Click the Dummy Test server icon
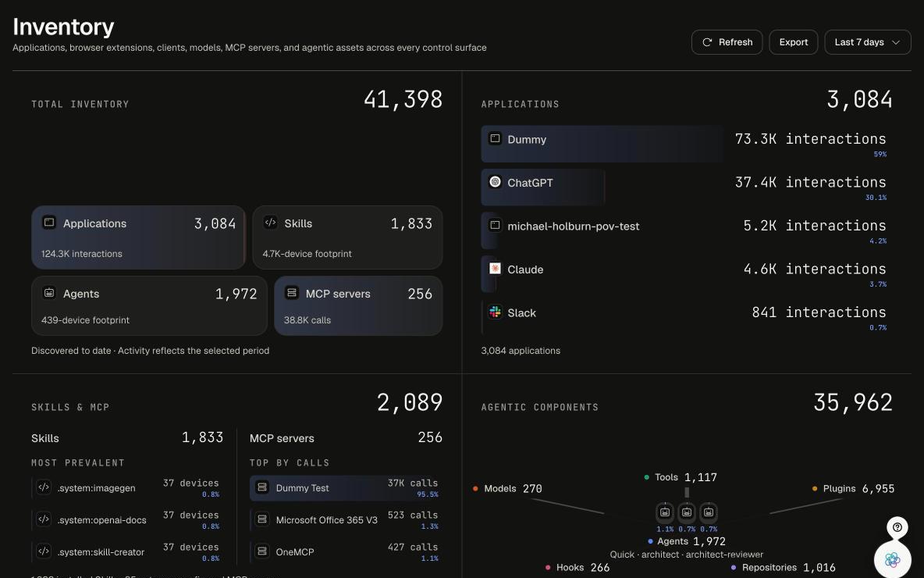 point(262,487)
